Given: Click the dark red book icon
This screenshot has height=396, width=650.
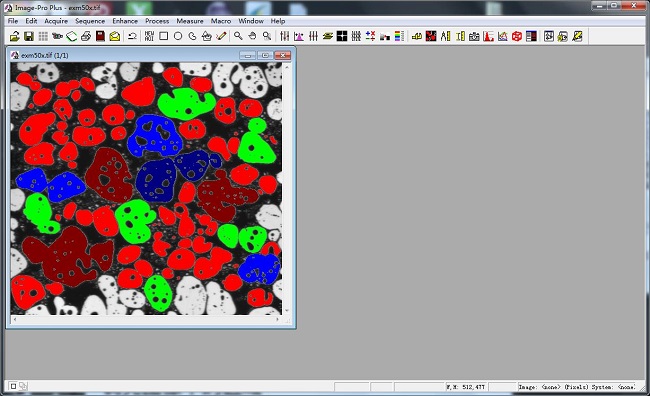Looking at the screenshot, I should [100, 36].
